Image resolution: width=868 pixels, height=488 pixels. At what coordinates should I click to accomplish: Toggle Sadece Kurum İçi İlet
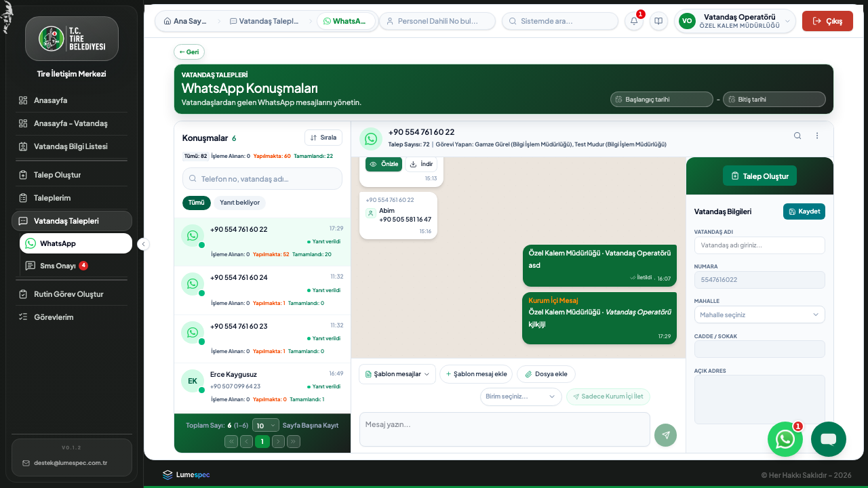point(608,396)
